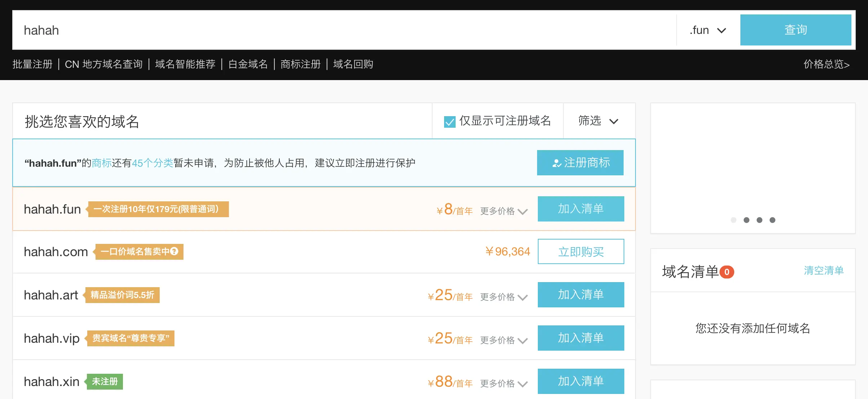The image size is (868, 399).
Task: Click help icon on hahah.com sale tag
Action: point(174,251)
